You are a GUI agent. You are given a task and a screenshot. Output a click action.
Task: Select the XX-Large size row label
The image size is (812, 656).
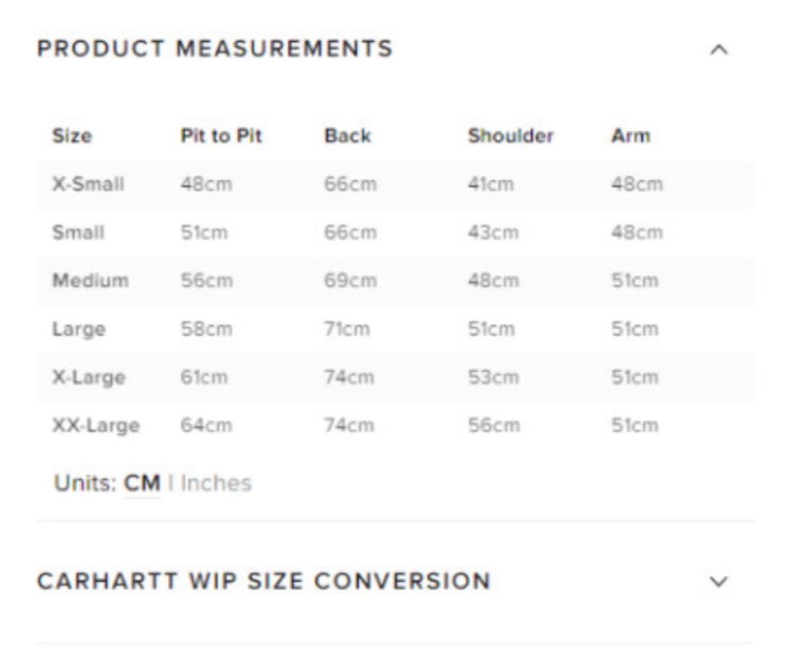(95, 425)
